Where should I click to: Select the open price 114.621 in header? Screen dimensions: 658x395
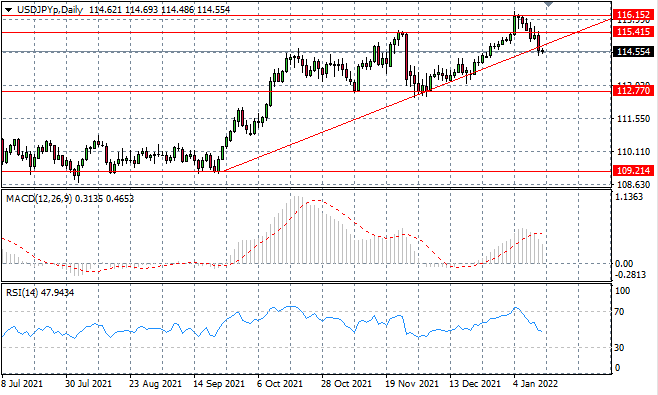106,10
